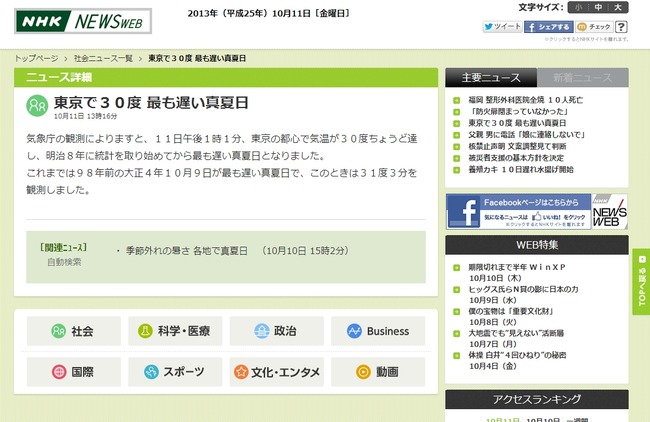Click the Facebook シェアする button
Viewport: 650px width, 422px height.
[548, 27]
